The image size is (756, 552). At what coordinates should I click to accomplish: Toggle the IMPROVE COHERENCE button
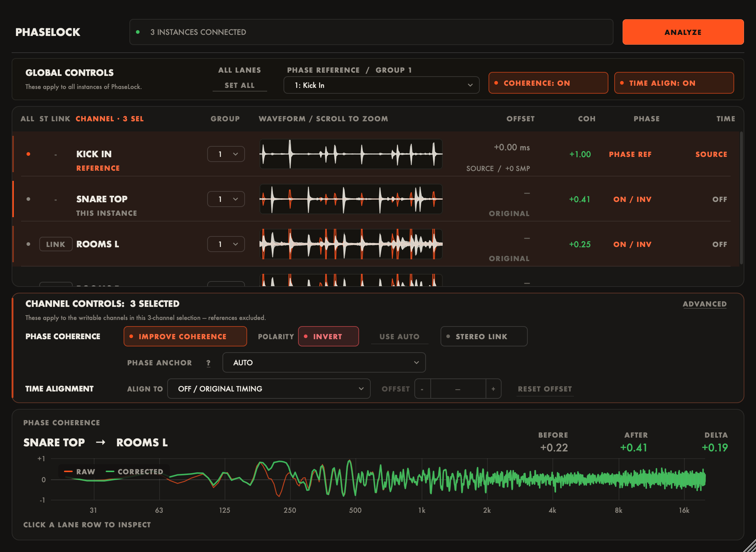click(185, 336)
